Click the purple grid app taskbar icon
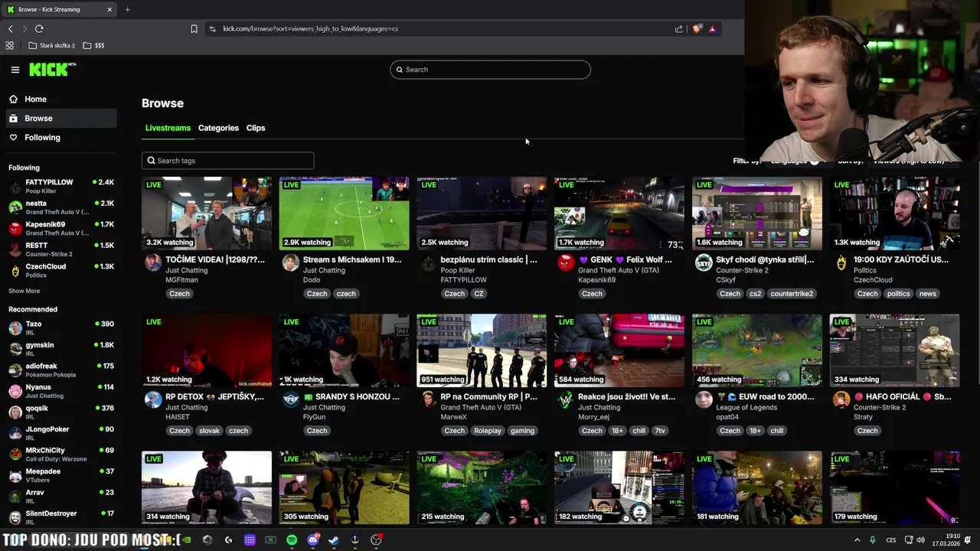 coord(250,540)
